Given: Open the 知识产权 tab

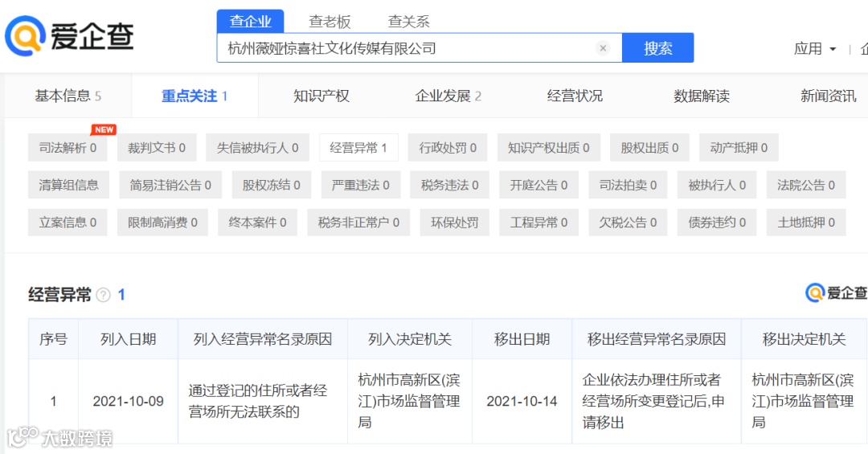Looking at the screenshot, I should (321, 96).
